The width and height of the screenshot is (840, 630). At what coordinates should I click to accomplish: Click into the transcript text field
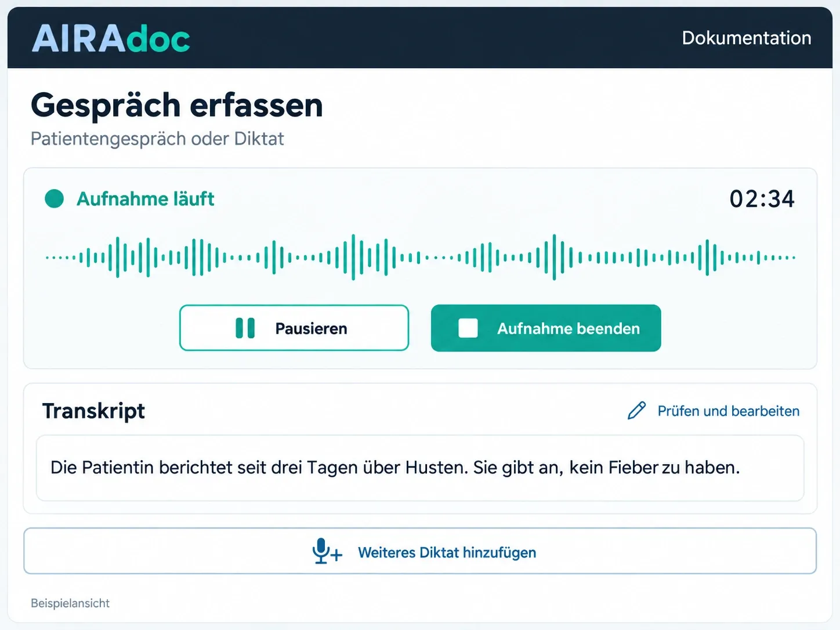point(420,468)
